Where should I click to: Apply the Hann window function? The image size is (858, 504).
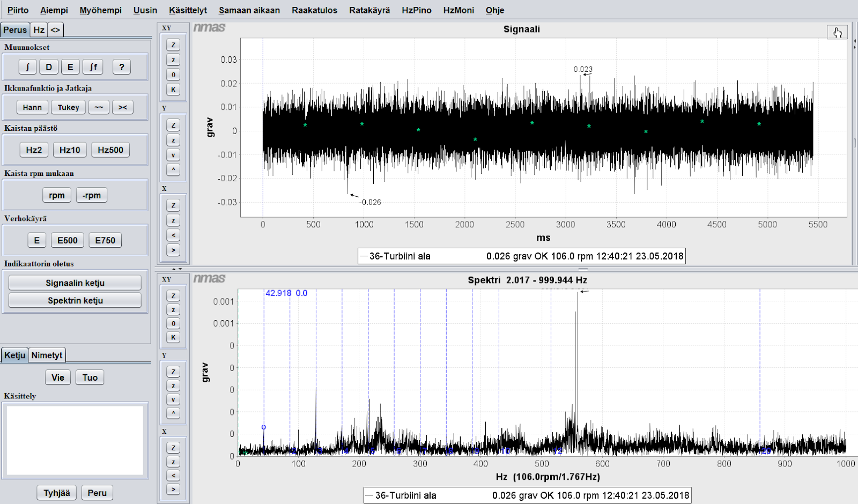point(32,107)
